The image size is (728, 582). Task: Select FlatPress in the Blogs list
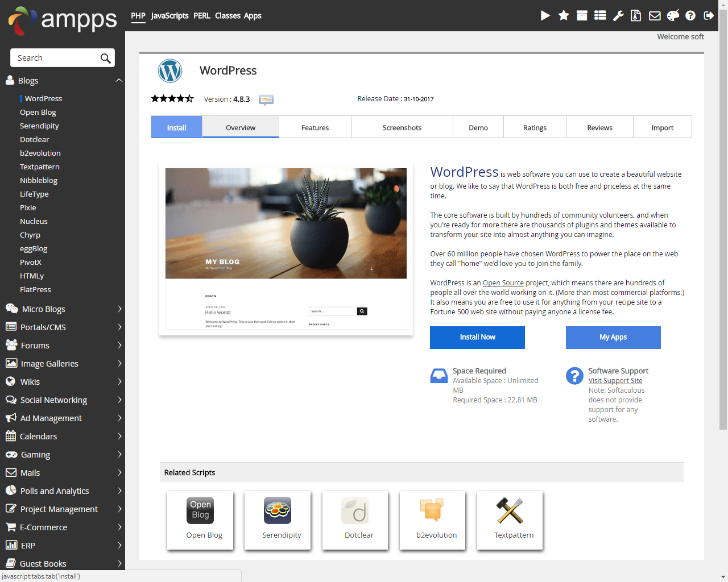pyautogui.click(x=35, y=289)
